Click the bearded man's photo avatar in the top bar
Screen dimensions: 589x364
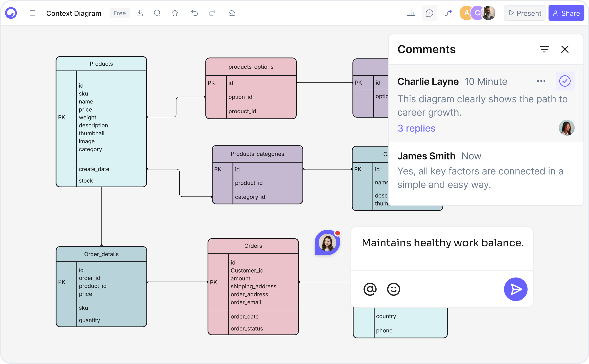(x=489, y=13)
